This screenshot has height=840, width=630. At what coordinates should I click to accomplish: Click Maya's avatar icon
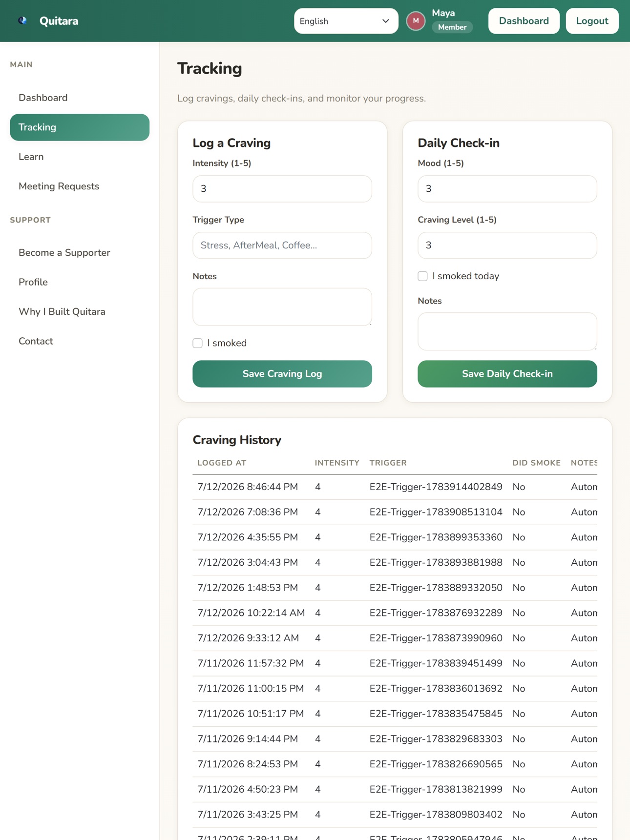(x=416, y=21)
